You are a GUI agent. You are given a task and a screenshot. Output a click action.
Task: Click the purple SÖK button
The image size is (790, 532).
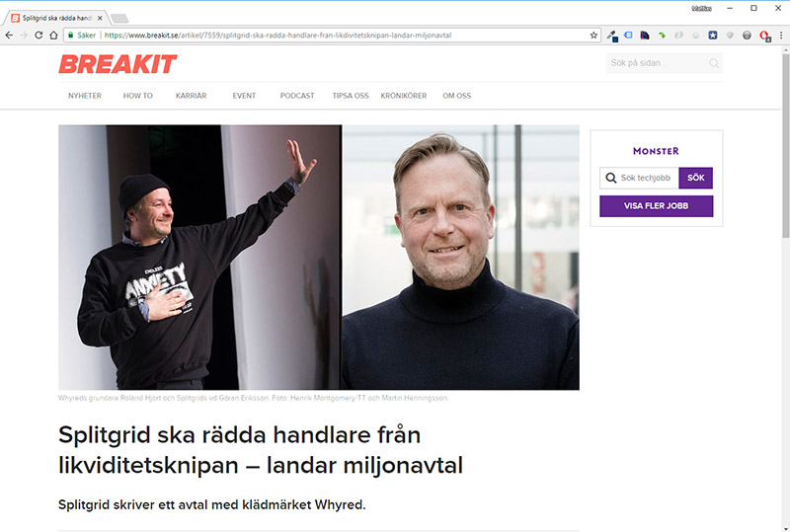point(696,178)
